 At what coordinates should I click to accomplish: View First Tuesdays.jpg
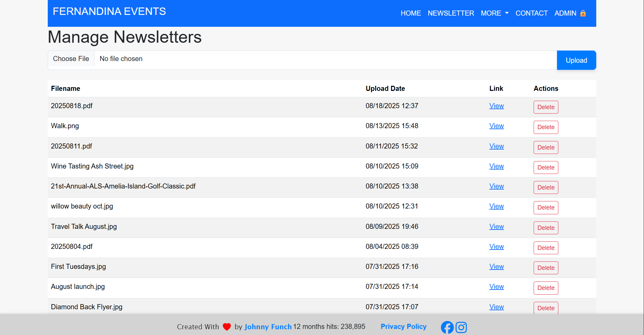click(x=496, y=267)
